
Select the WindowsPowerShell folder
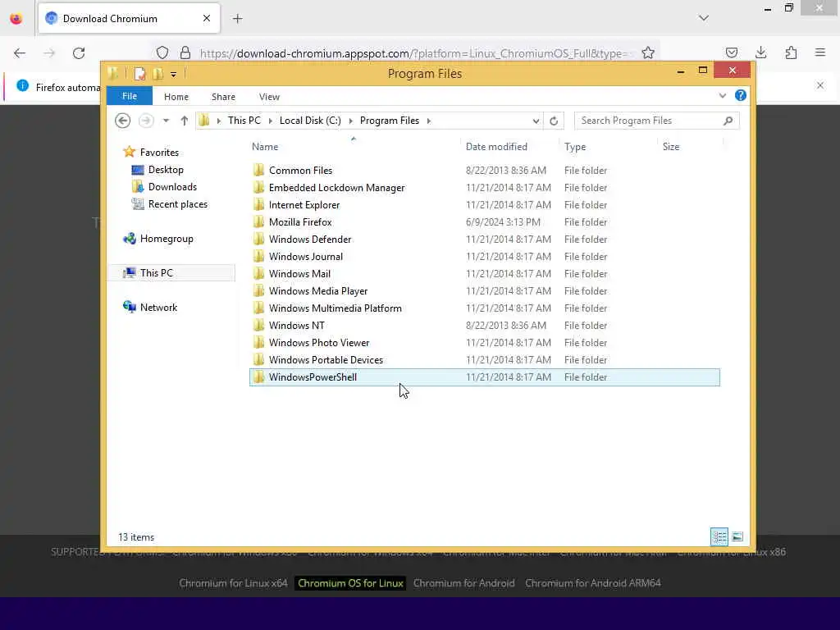[484, 377]
